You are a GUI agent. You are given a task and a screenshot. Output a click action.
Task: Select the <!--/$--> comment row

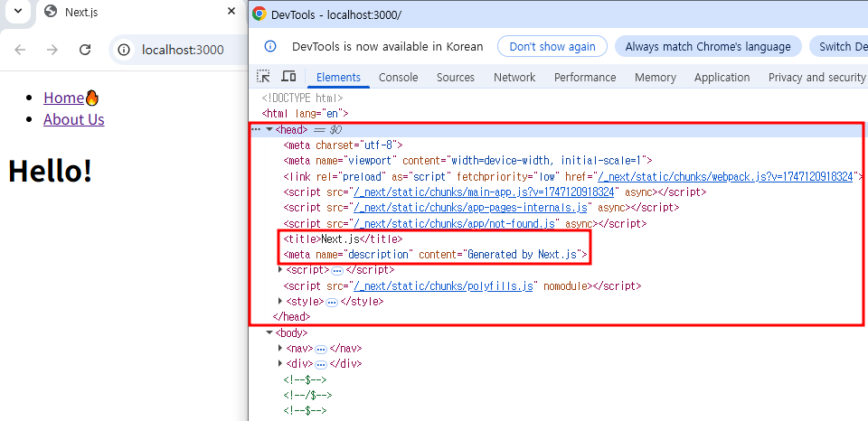[x=307, y=396]
